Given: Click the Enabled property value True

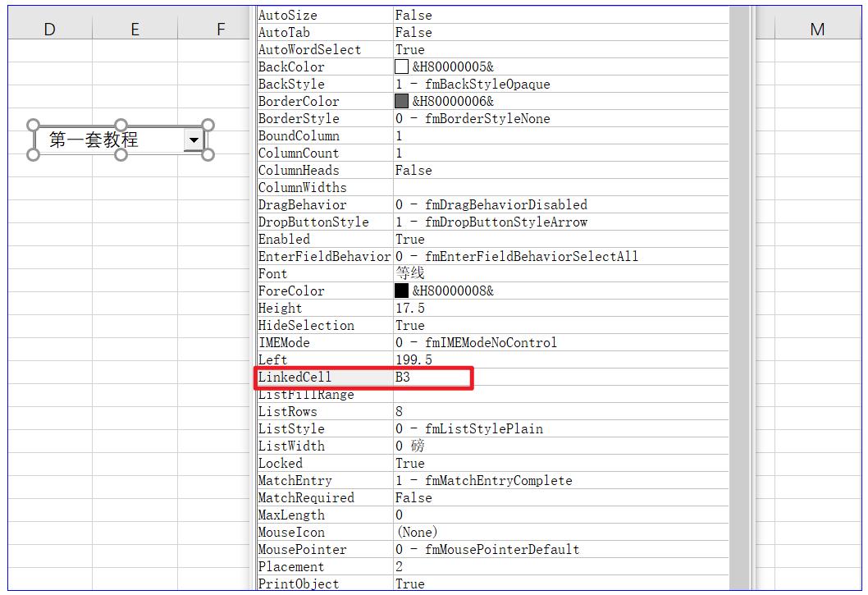Looking at the screenshot, I should [410, 240].
